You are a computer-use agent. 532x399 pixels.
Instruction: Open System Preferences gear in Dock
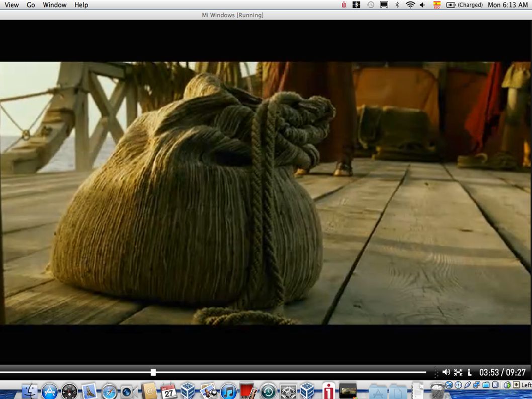(x=288, y=391)
